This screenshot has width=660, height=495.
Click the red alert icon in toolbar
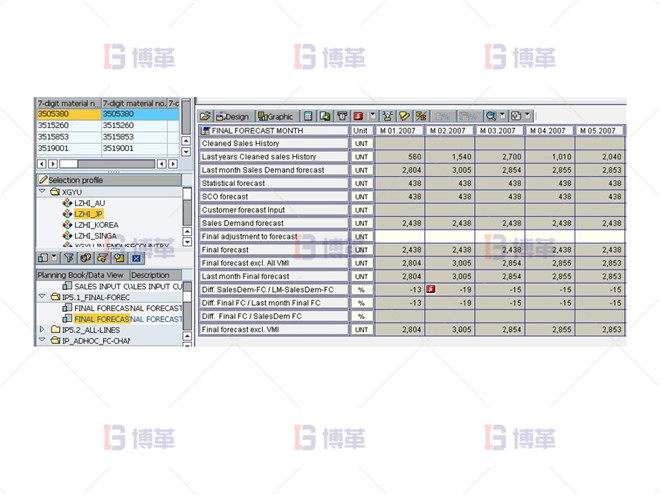tap(357, 116)
